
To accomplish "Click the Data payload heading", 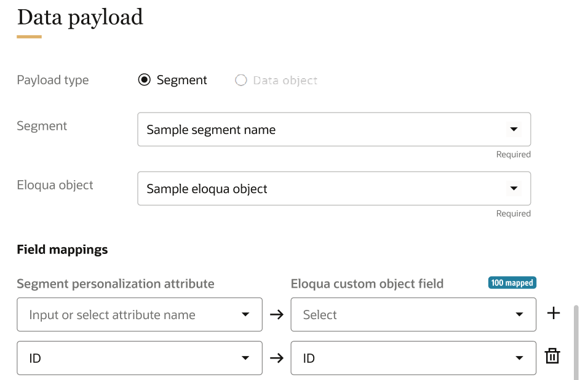I will coord(80,17).
